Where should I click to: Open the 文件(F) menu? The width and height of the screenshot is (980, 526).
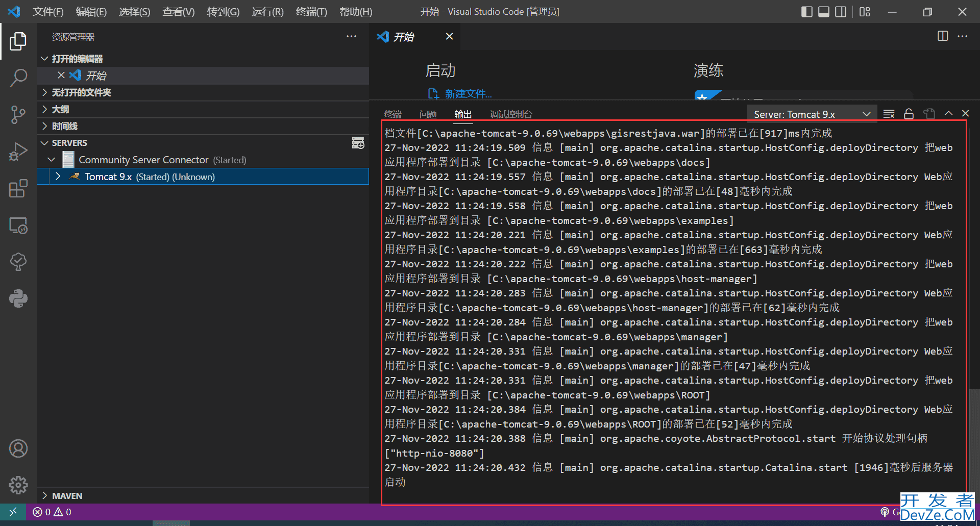(x=48, y=12)
